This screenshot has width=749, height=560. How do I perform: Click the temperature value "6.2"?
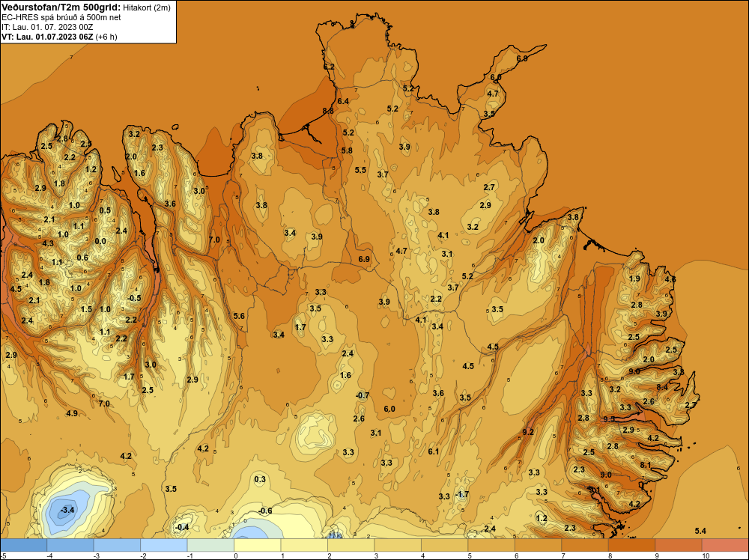329,67
